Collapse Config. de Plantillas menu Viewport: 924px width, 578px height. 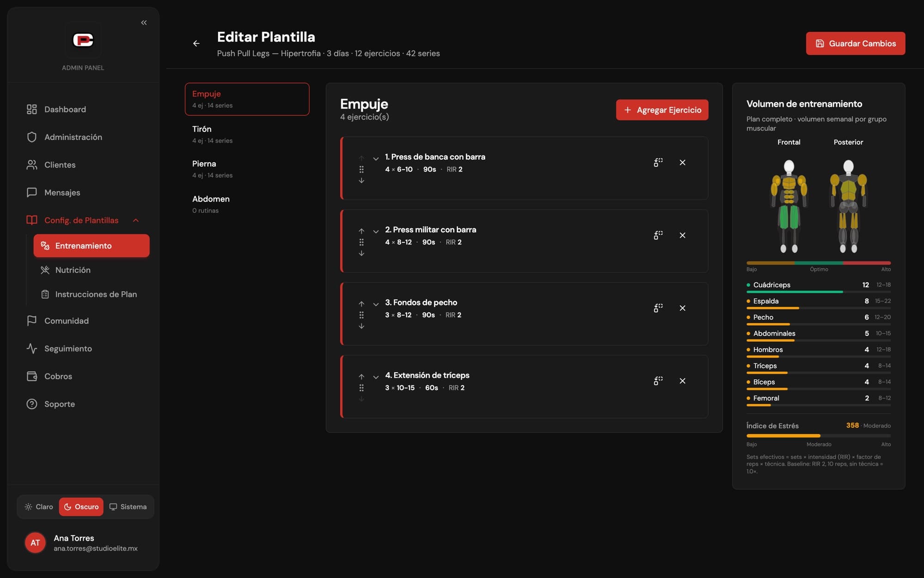[136, 220]
